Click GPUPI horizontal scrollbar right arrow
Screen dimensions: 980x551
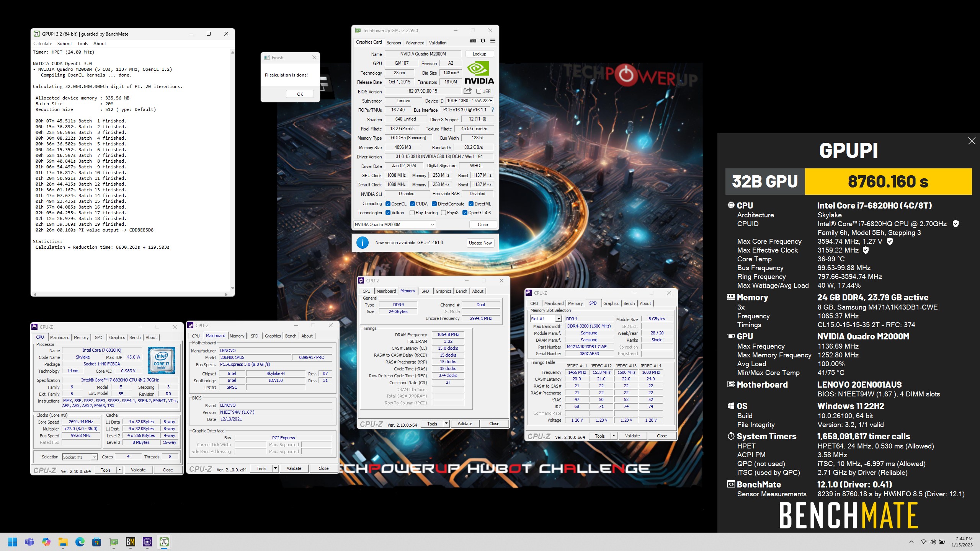(226, 294)
